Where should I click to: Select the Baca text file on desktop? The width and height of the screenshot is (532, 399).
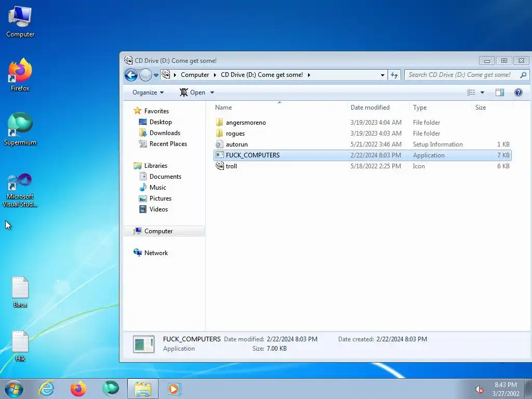tap(20, 292)
